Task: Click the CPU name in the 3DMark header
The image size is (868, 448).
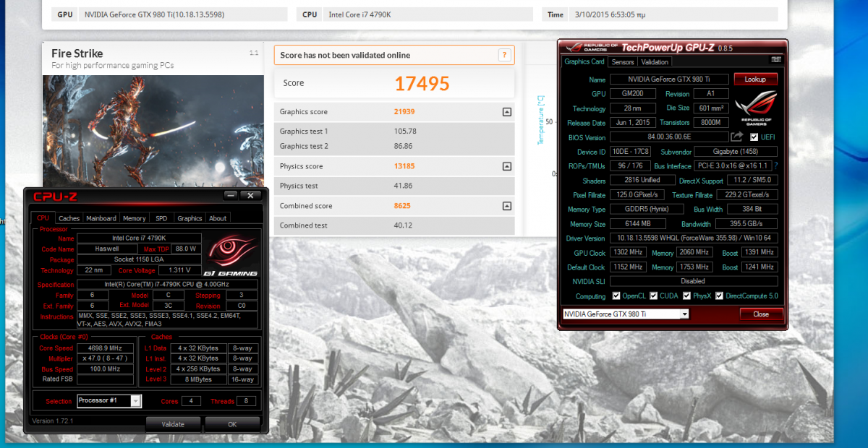Action: tap(360, 14)
